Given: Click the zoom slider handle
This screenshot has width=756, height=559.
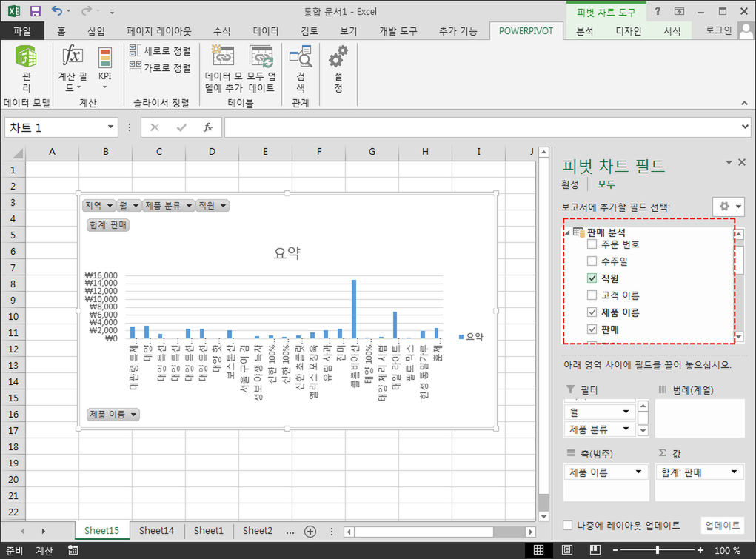Looking at the screenshot, I should 658,550.
